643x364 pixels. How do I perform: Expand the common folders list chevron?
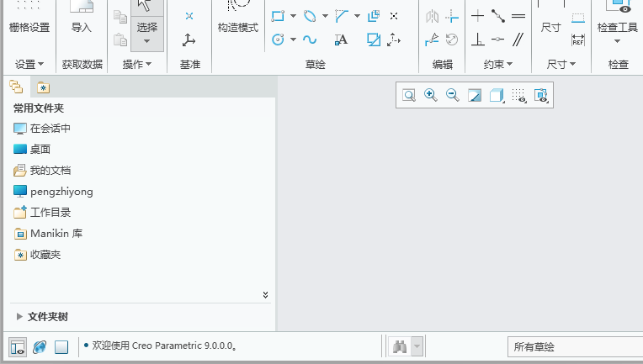(265, 295)
